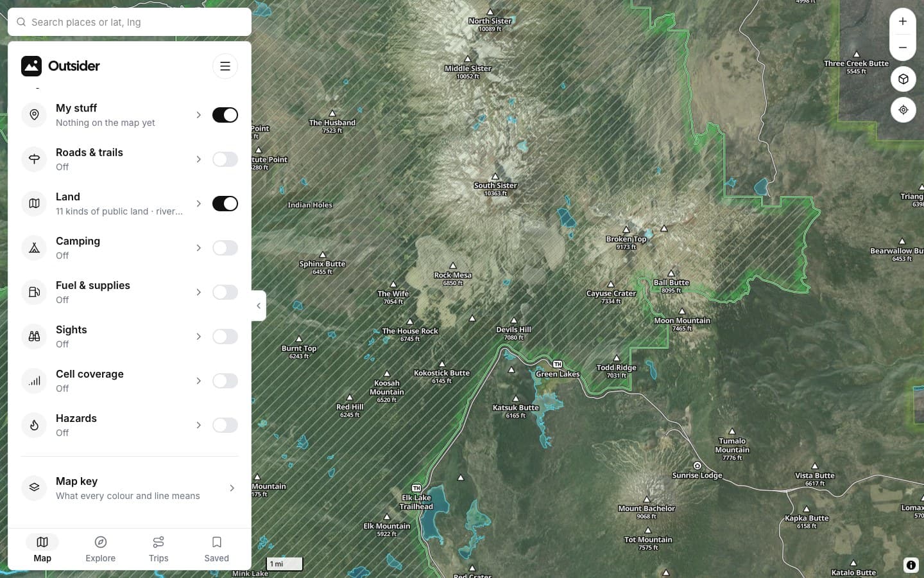The height and width of the screenshot is (578, 924).
Task: Switch to the Saved tab
Action: pyautogui.click(x=217, y=549)
